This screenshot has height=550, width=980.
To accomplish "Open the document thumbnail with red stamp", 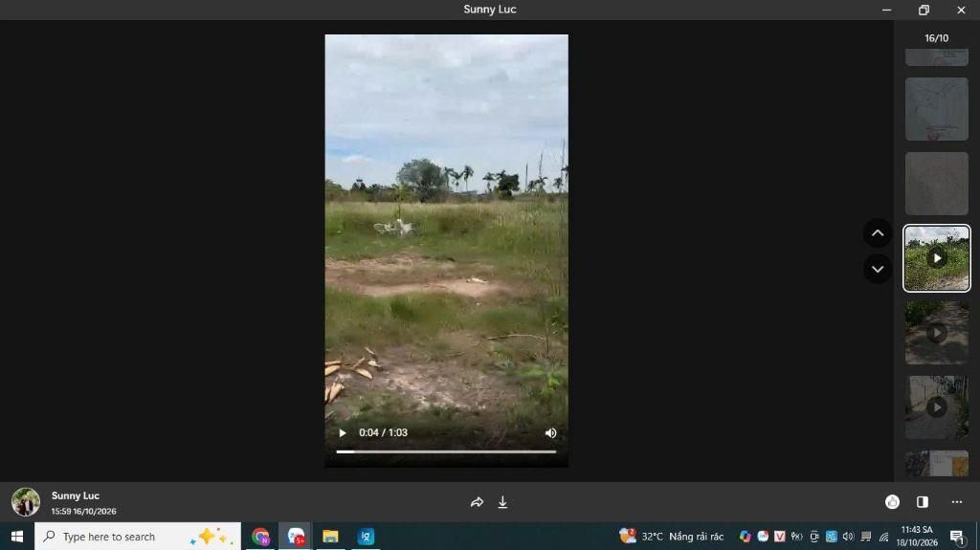I will pyautogui.click(x=936, y=109).
